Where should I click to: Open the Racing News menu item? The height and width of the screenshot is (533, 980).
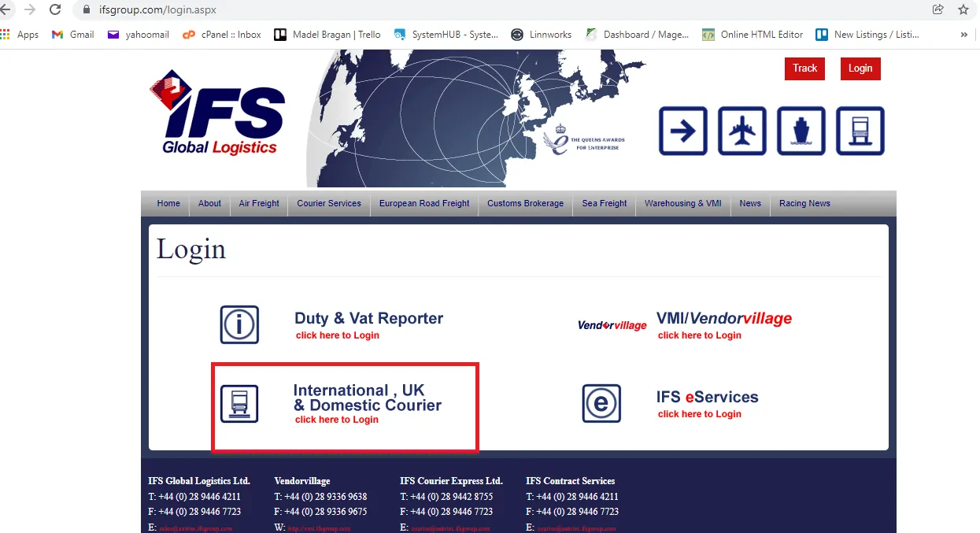click(804, 203)
